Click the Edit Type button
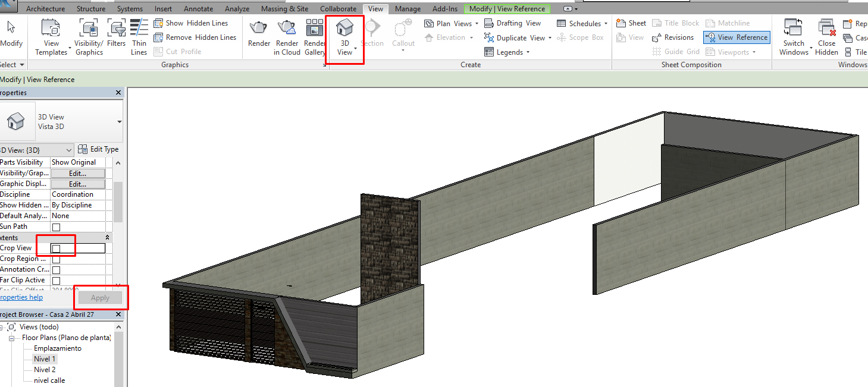Image resolution: width=868 pixels, height=387 pixels. (99, 149)
